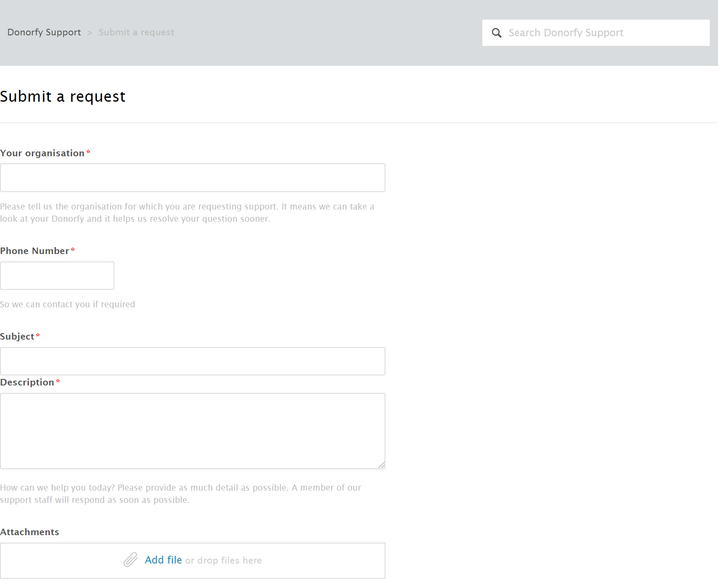Click the Subject field label
The image size is (722, 588).
[x=17, y=337]
